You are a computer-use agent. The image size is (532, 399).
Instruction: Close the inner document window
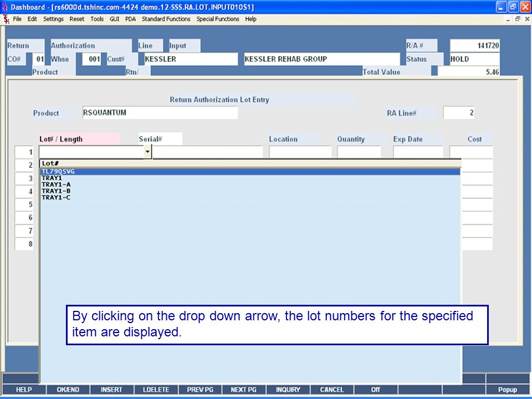pyautogui.click(x=527, y=19)
